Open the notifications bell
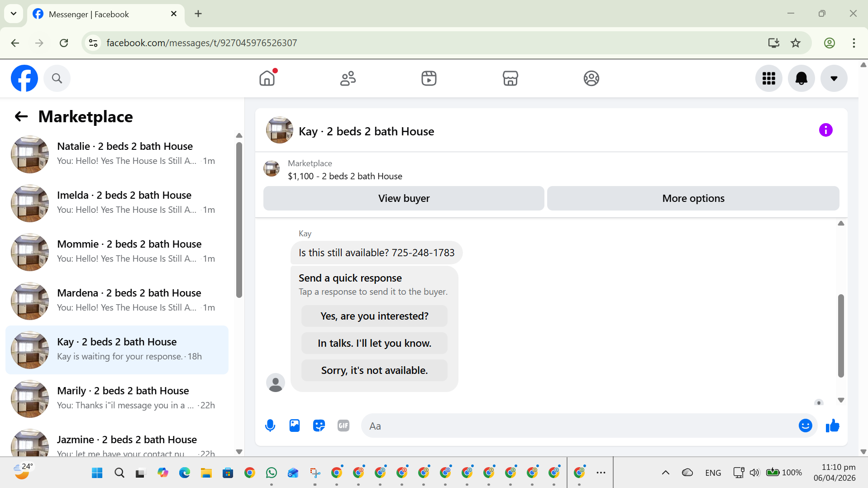The width and height of the screenshot is (868, 488). [x=801, y=78]
